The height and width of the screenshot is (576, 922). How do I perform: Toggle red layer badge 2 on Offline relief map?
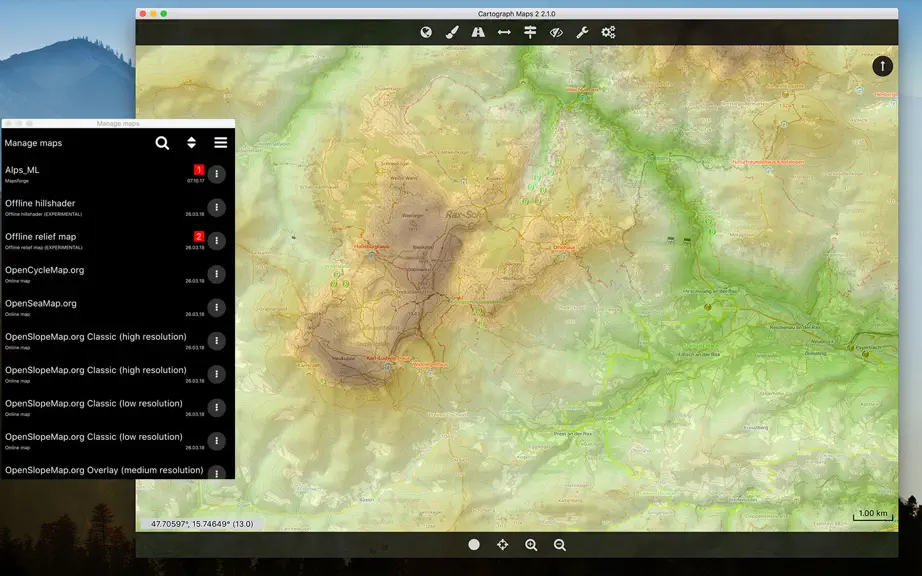tap(199, 236)
